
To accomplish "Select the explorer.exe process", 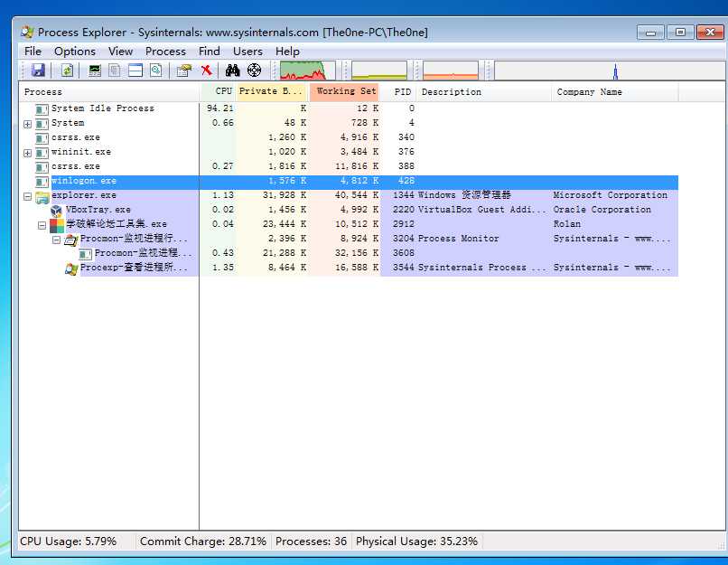I will click(349, 195).
